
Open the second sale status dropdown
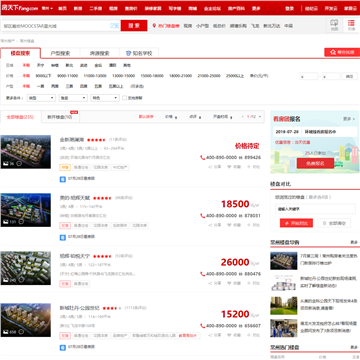73,98
